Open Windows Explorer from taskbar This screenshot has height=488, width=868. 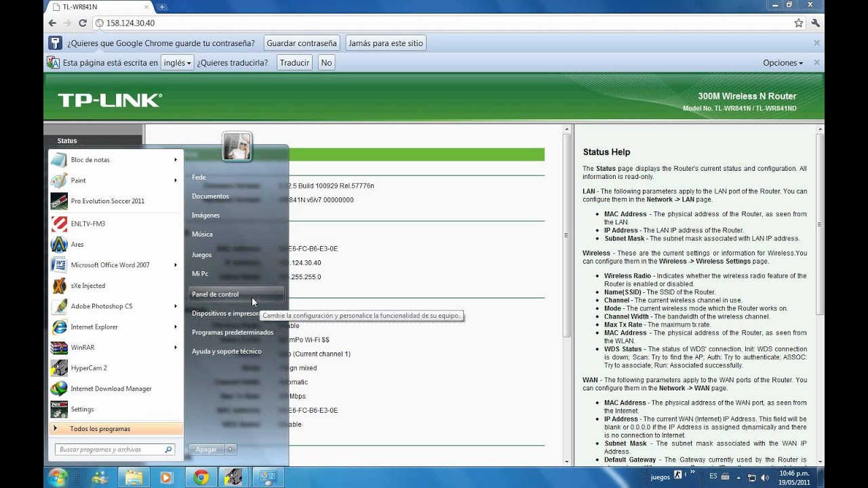(x=134, y=477)
